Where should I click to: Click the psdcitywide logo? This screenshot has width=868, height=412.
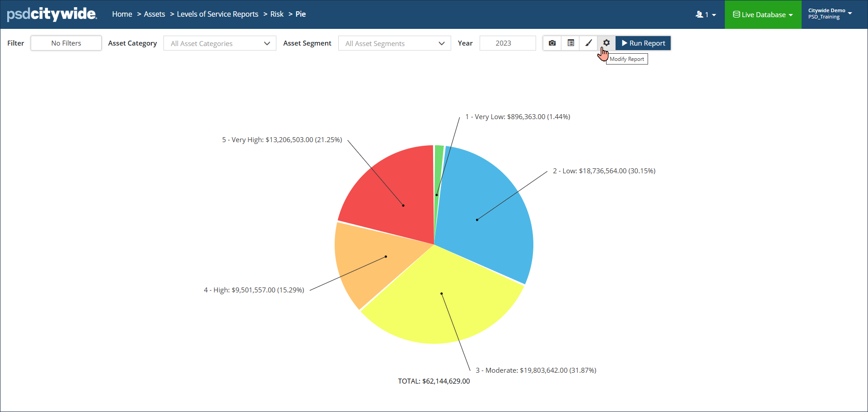click(x=52, y=14)
